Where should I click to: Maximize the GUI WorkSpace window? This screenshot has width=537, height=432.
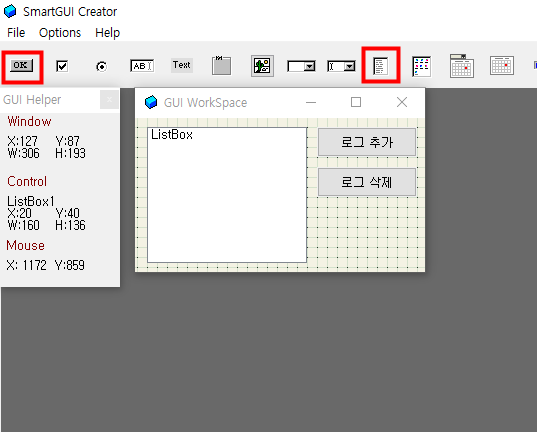(356, 102)
